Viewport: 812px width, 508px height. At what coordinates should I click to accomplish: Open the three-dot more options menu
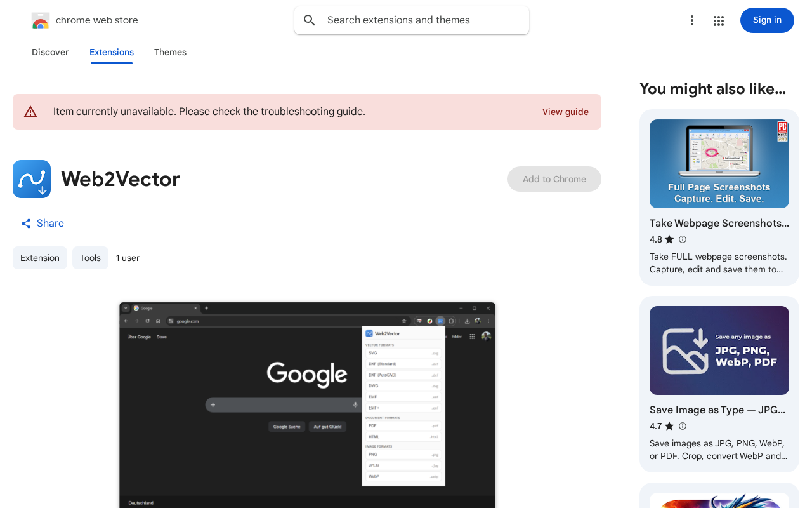(692, 20)
